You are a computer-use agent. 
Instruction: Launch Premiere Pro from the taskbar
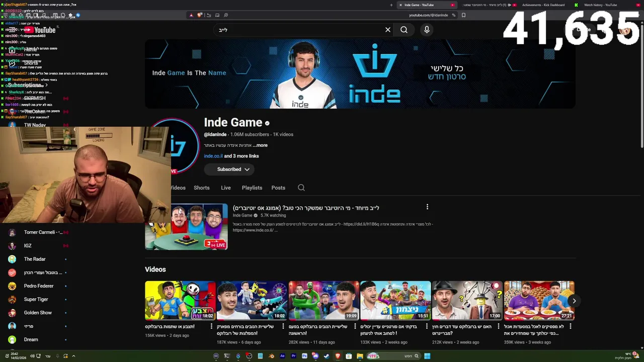click(x=293, y=356)
